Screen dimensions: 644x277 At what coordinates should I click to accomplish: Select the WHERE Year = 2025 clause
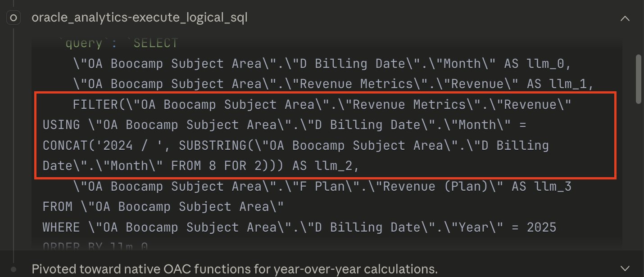pos(297,227)
